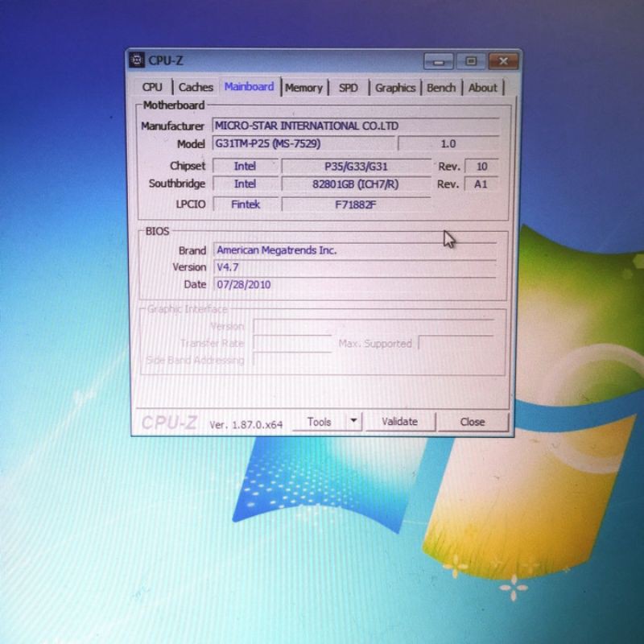The height and width of the screenshot is (644, 644).
Task: Open the Caches tab
Action: [x=196, y=87]
